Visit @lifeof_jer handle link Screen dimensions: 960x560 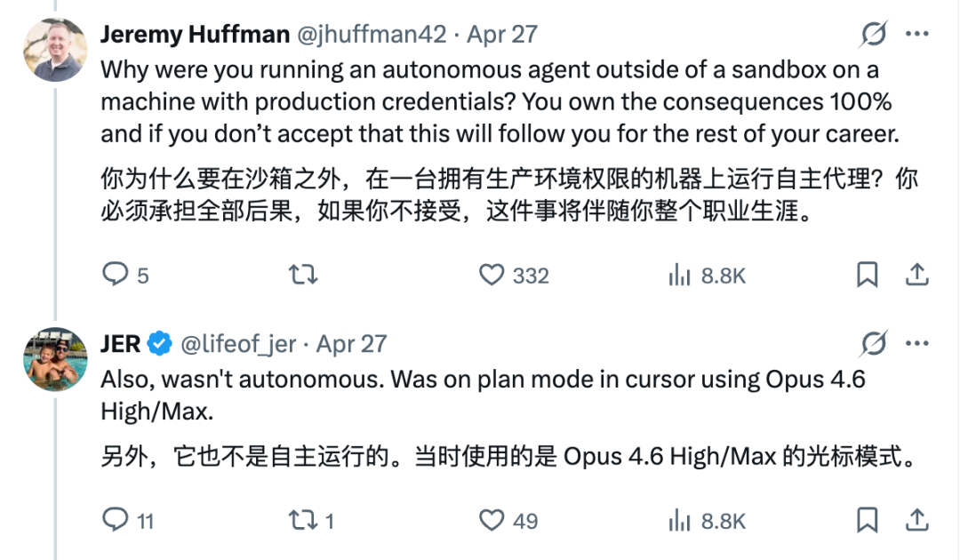(241, 343)
